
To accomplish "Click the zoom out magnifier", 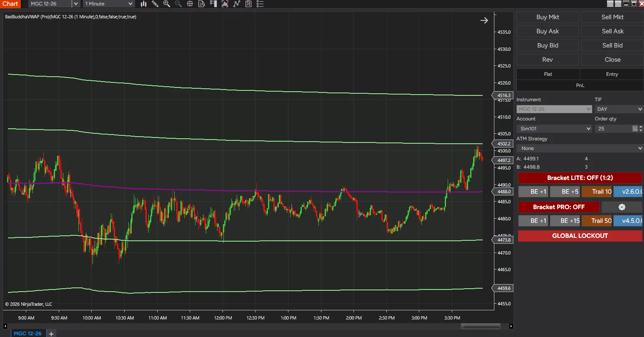I will pyautogui.click(x=178, y=4).
